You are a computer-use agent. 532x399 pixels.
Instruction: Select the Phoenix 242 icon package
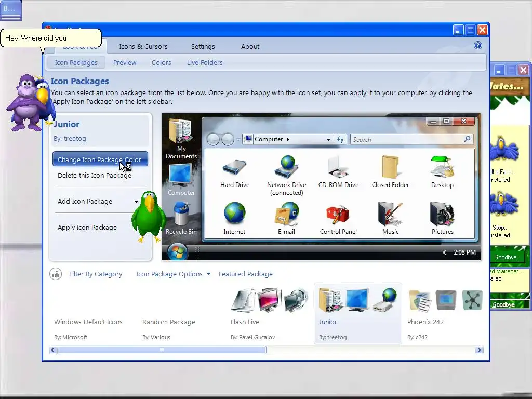[x=445, y=313]
